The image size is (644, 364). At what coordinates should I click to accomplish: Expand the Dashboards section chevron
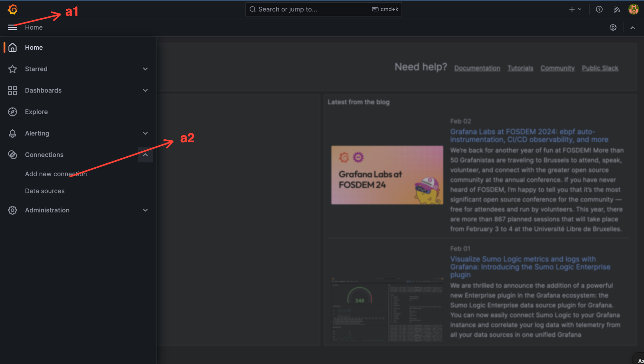[x=145, y=90]
